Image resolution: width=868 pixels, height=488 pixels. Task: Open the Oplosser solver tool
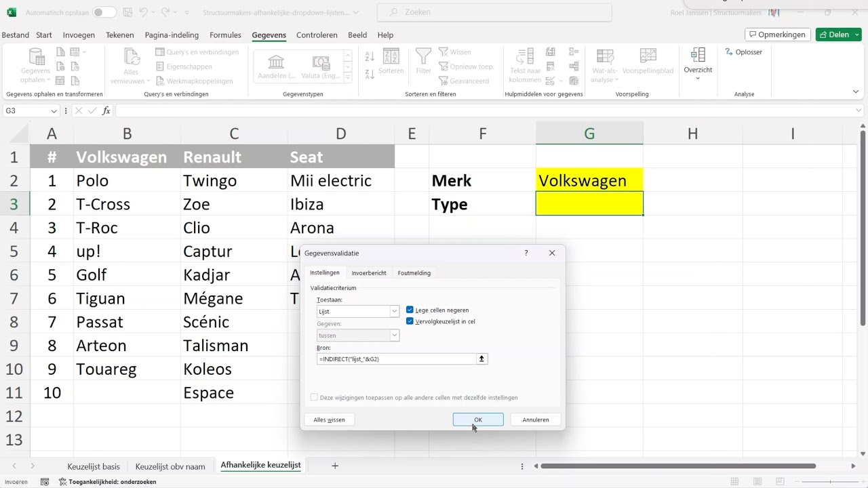[x=744, y=52]
